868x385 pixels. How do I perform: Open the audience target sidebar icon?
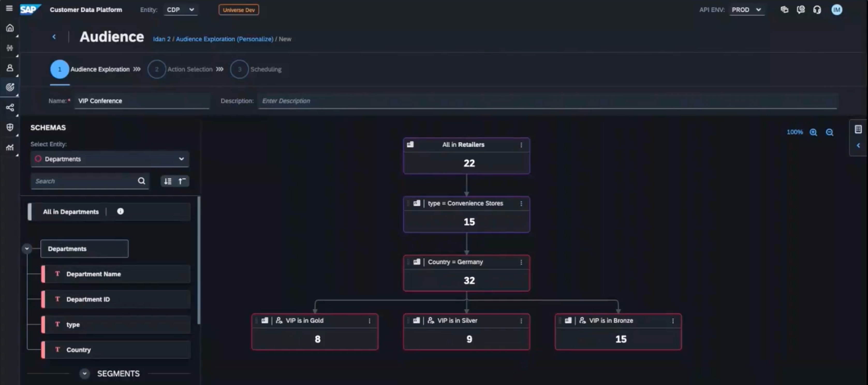(10, 87)
